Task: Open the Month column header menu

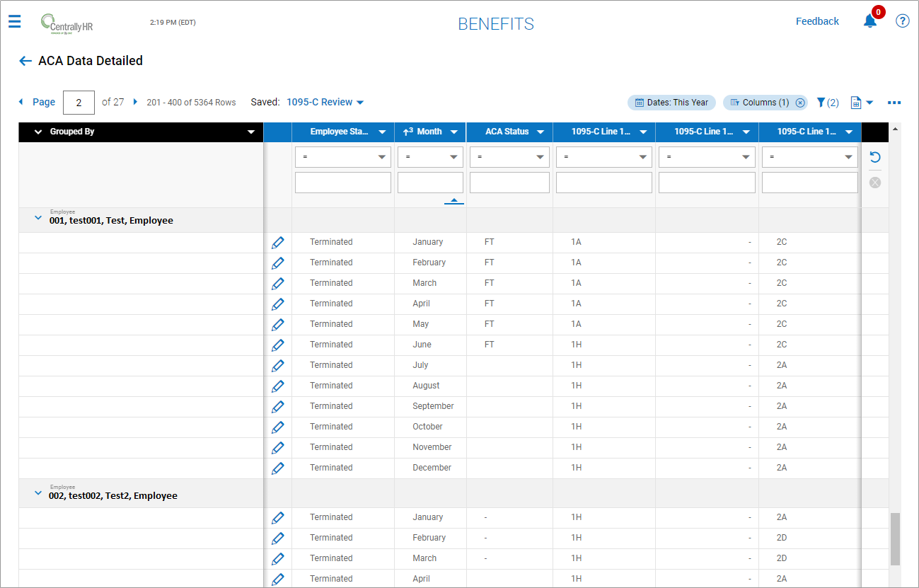Action: pos(454,132)
